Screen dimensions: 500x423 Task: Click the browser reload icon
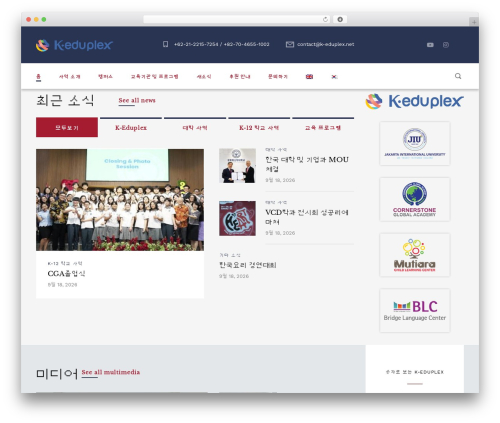coord(325,19)
